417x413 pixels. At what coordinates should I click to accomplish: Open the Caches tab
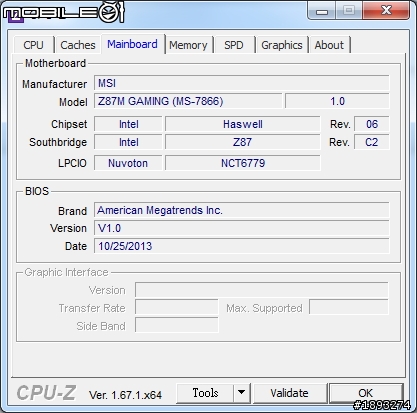coord(78,45)
